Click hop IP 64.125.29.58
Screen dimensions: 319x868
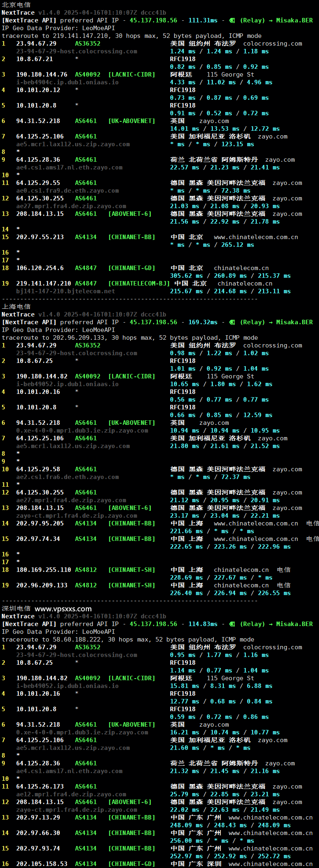pyautogui.click(x=38, y=469)
